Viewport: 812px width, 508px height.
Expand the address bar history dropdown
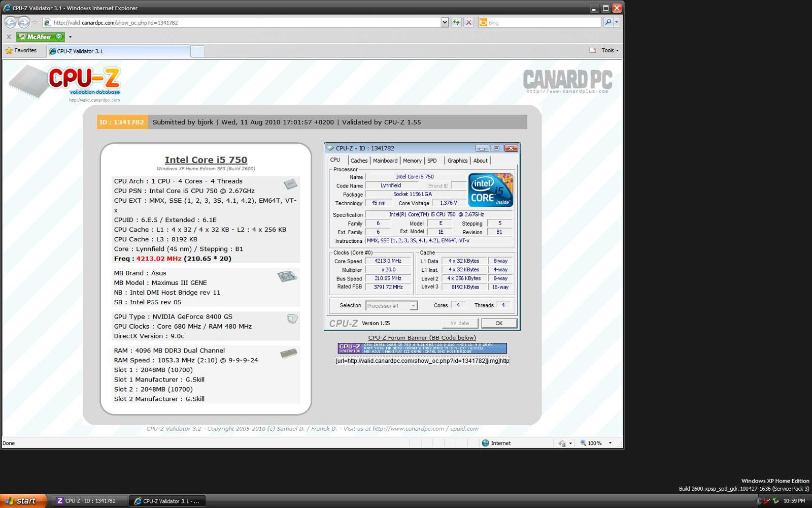pos(445,22)
